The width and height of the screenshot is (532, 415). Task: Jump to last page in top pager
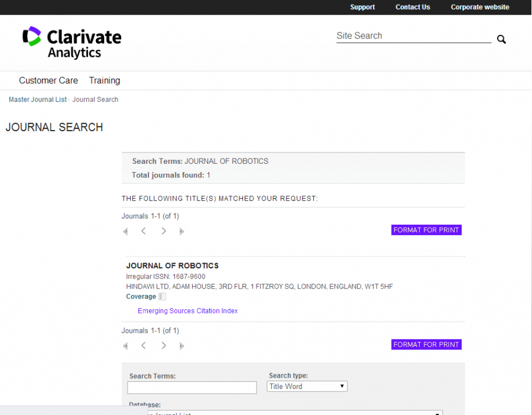pos(181,231)
